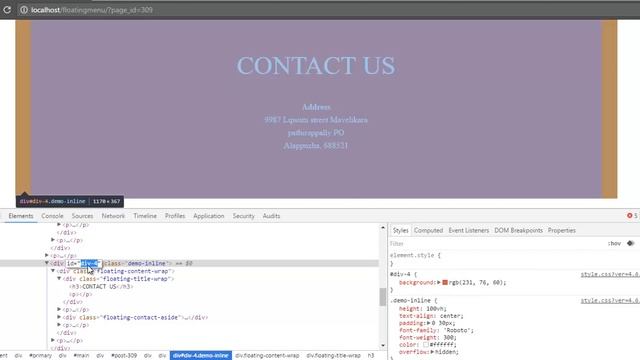The width and height of the screenshot is (640, 360).
Task: Click the class attribute value demo-inline
Action: 147,263
